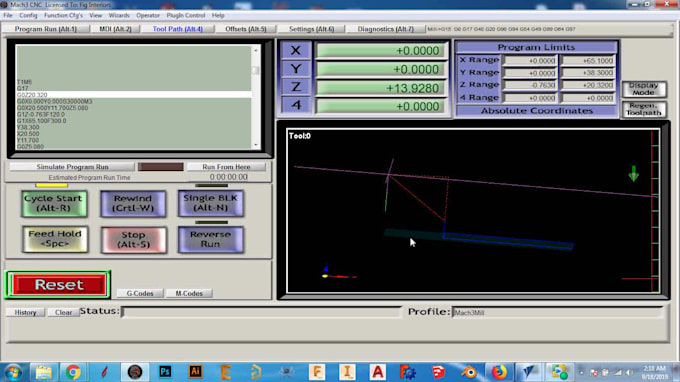This screenshot has height=382, width=680.
Task: Click the orange I taskbar icon
Action: [x=347, y=372]
